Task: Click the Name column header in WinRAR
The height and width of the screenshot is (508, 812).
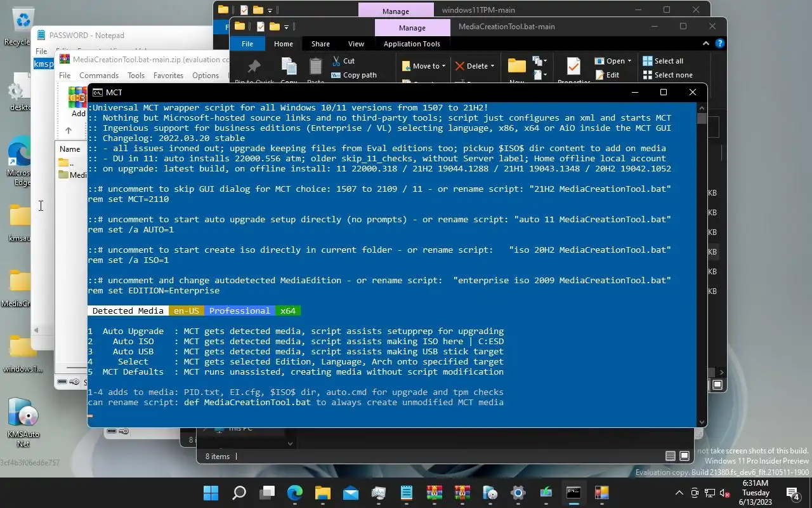Action: click(70, 149)
